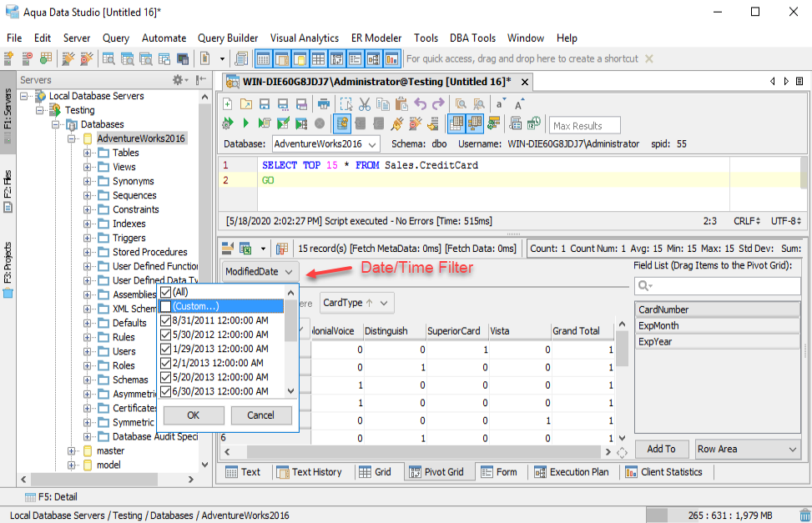Click the purple Undo arrow icon
Screen dimensions: 812x523
pyautogui.click(x=420, y=104)
